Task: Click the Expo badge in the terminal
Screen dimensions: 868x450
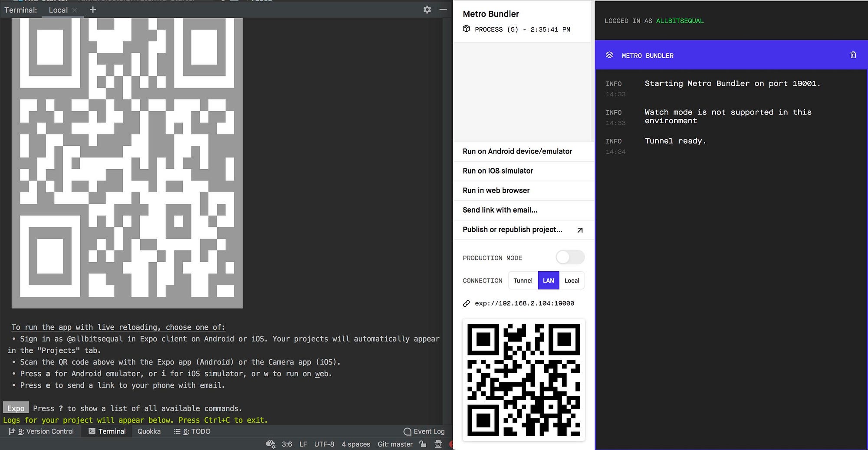Action: [x=16, y=408]
